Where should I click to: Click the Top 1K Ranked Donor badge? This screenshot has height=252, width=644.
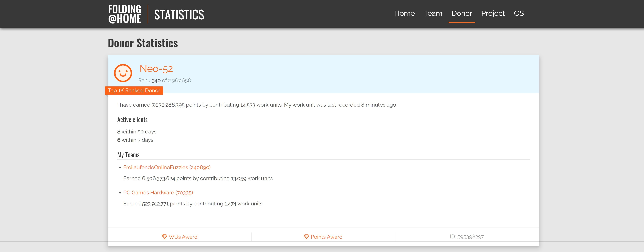click(x=134, y=90)
